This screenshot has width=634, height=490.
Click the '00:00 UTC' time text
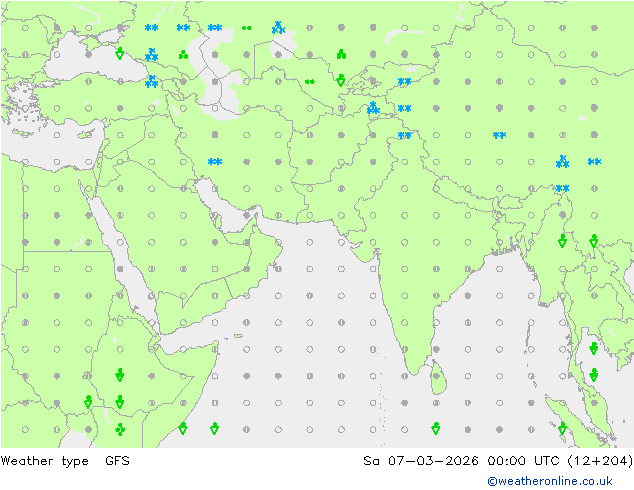click(523, 460)
